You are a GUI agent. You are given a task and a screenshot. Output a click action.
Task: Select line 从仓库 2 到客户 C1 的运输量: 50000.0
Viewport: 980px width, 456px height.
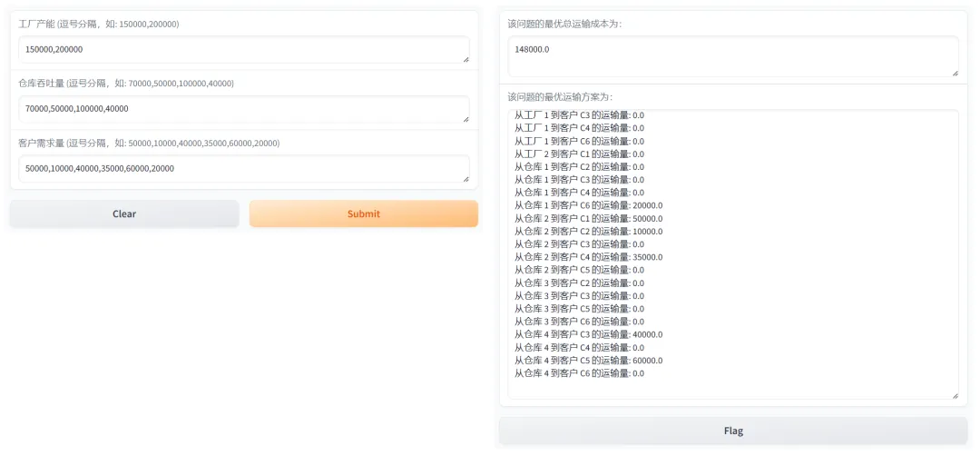[589, 218]
